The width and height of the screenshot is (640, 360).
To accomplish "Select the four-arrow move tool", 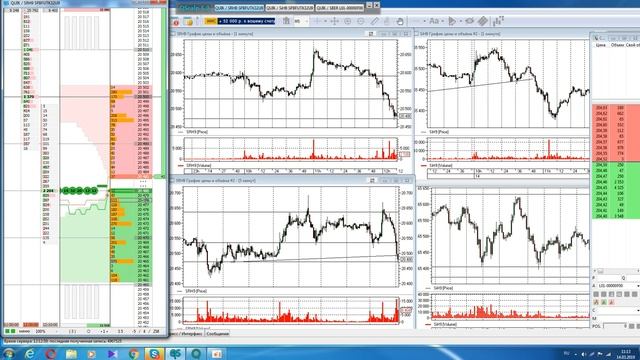I will point(335,21).
